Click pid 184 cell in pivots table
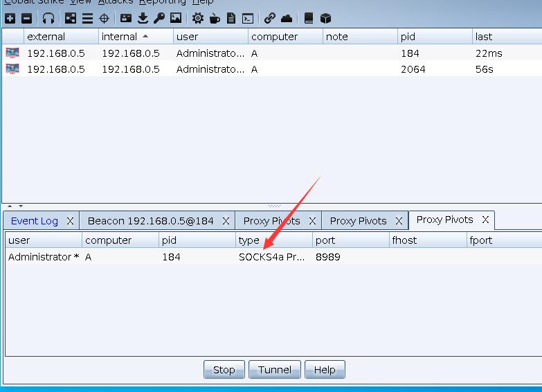Screen dimensions: 542x392 coord(171,257)
